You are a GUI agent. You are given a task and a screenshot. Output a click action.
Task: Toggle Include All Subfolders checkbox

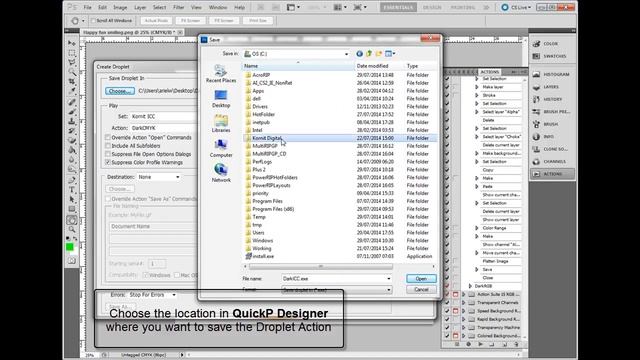pos(108,146)
